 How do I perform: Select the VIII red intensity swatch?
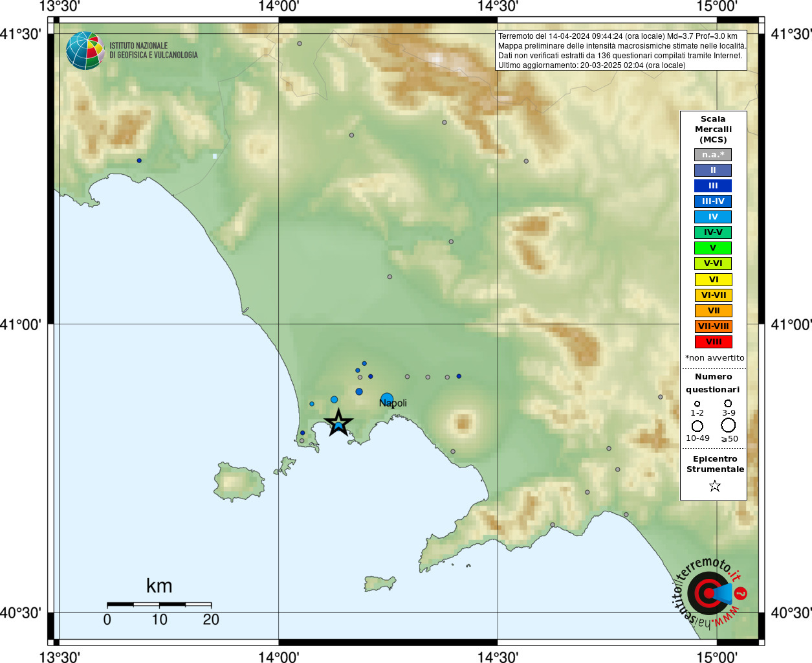(x=714, y=342)
